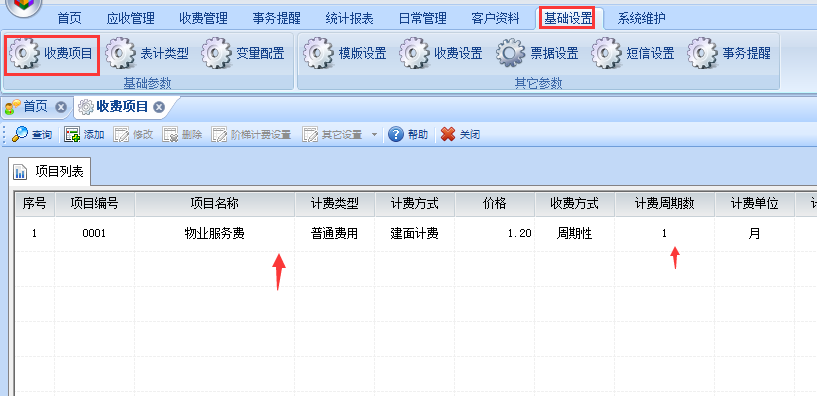Open the 模版设置 gear icon
Screen dimensions: 817x396
(318, 53)
